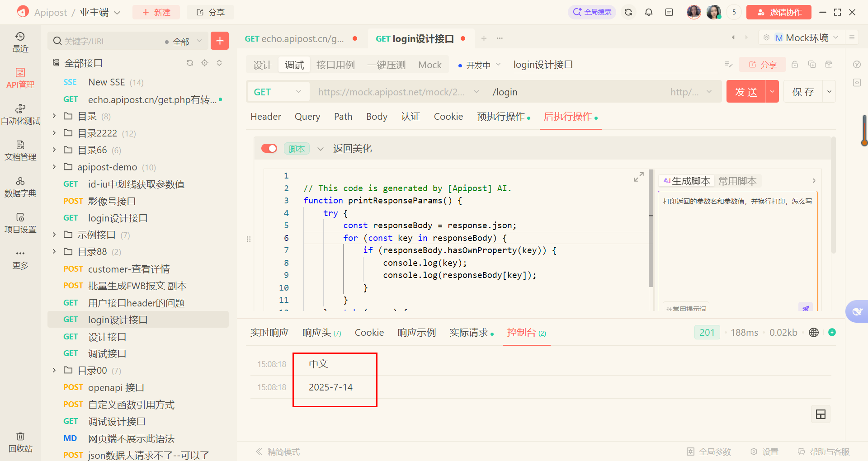Open 数据字典 in the sidebar
This screenshot has height=461, width=868.
(20, 187)
